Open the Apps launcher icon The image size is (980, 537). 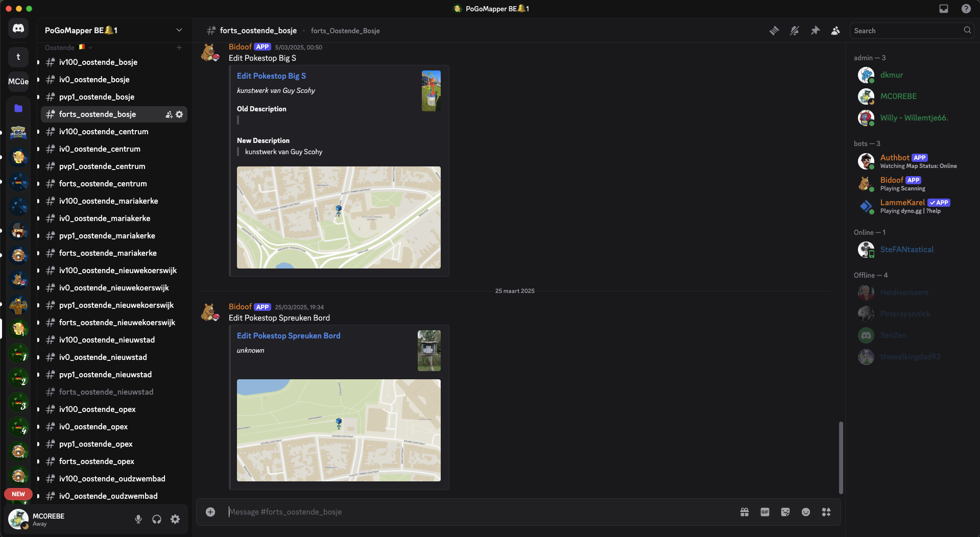tap(826, 512)
